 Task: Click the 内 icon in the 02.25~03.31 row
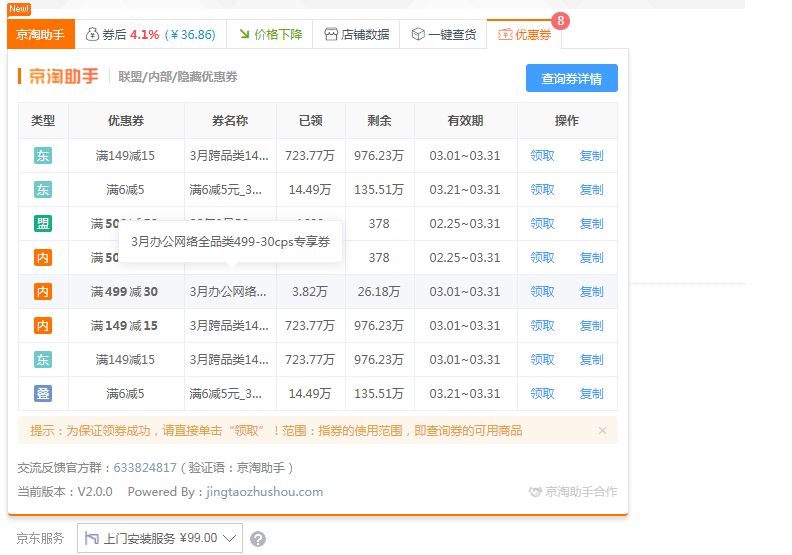pyautogui.click(x=43, y=258)
